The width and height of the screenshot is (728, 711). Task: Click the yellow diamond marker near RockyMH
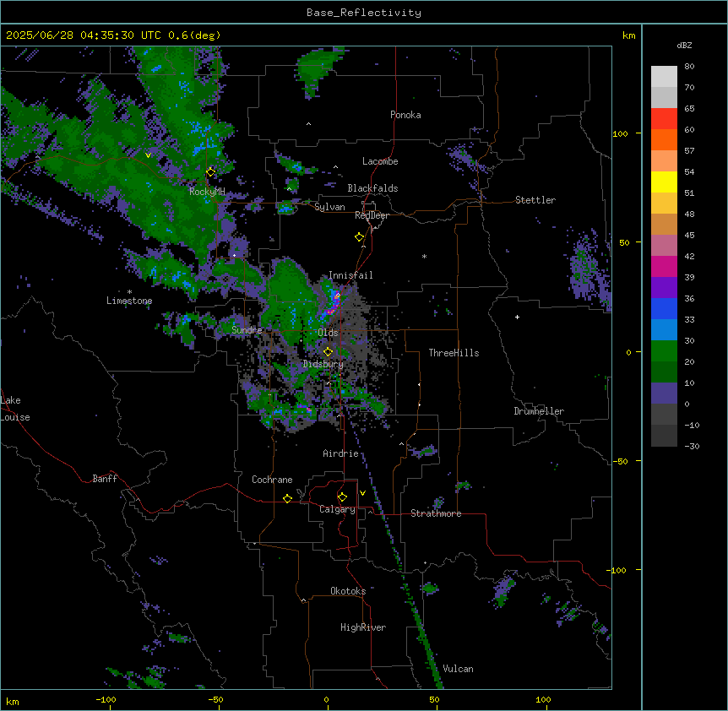tap(211, 172)
